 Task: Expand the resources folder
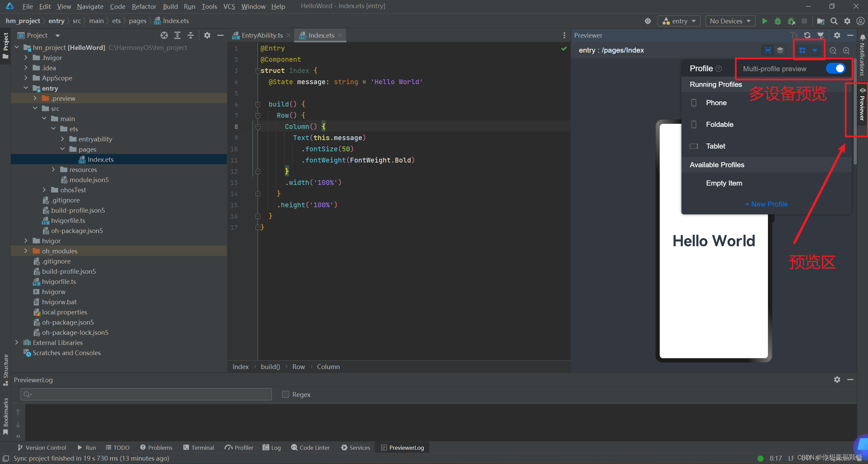point(53,170)
